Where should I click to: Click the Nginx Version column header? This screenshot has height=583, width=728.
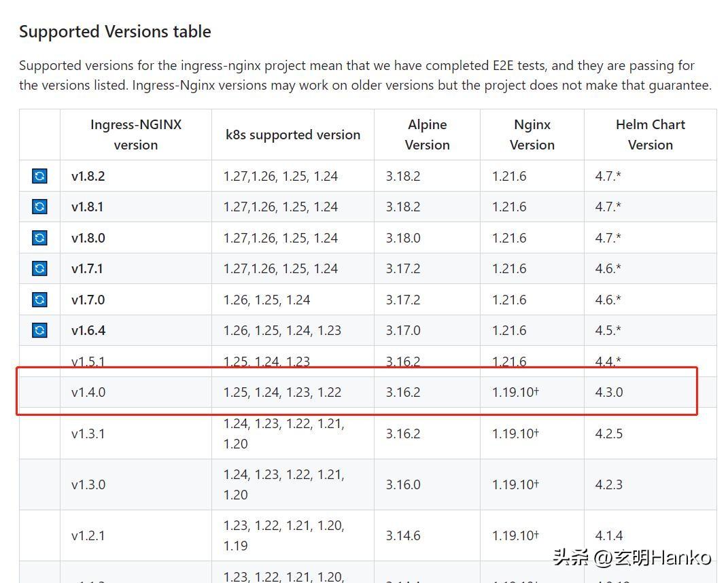[532, 135]
